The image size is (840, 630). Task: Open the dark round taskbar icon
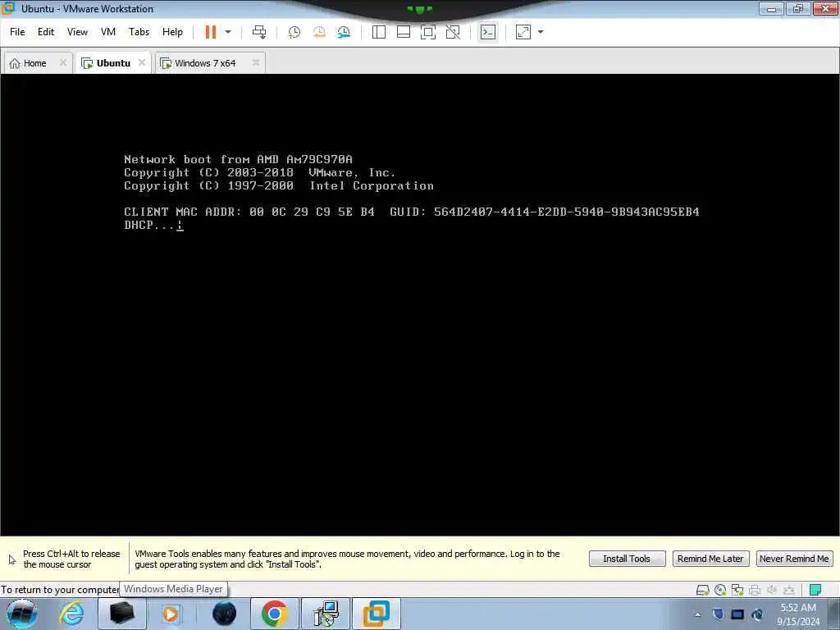click(225, 614)
